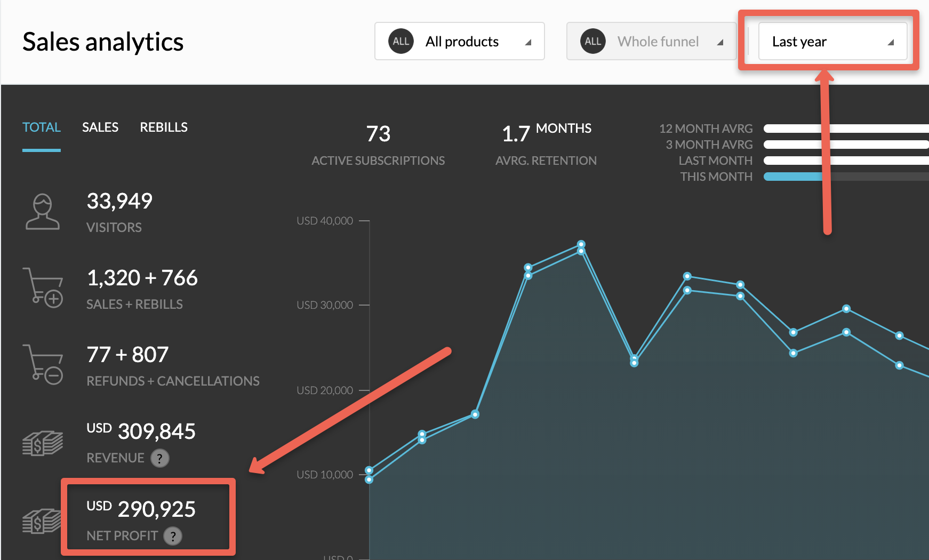Click the 1.7 MONTHS retention figure

click(x=547, y=133)
